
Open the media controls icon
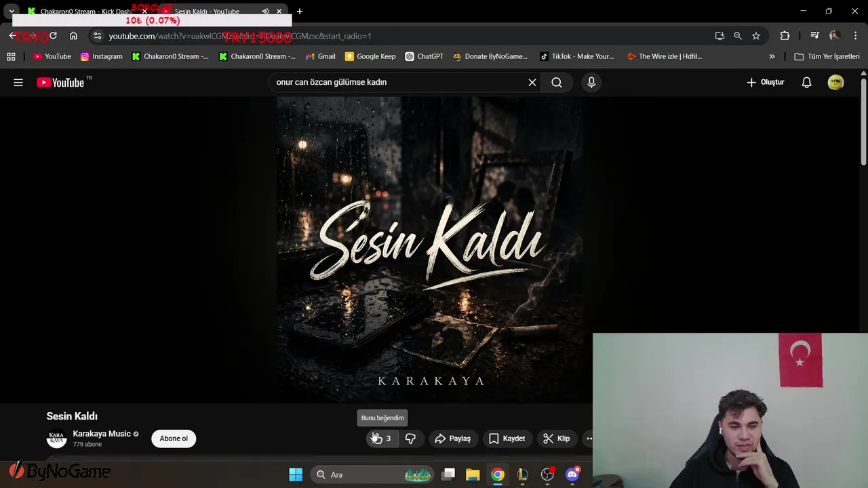click(814, 36)
